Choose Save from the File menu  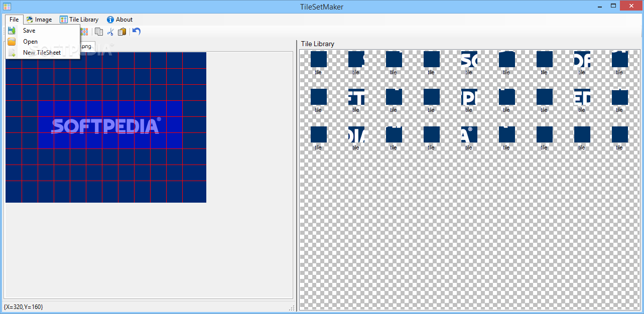tap(43, 31)
